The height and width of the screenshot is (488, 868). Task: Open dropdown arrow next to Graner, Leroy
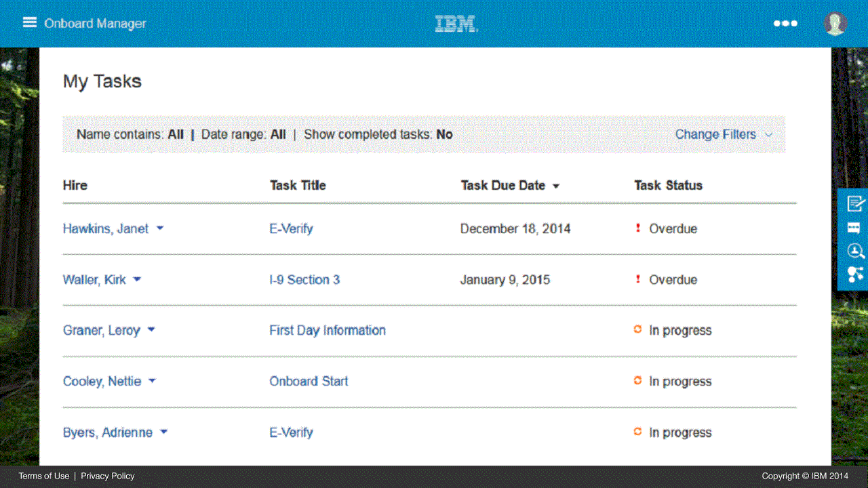click(x=151, y=330)
